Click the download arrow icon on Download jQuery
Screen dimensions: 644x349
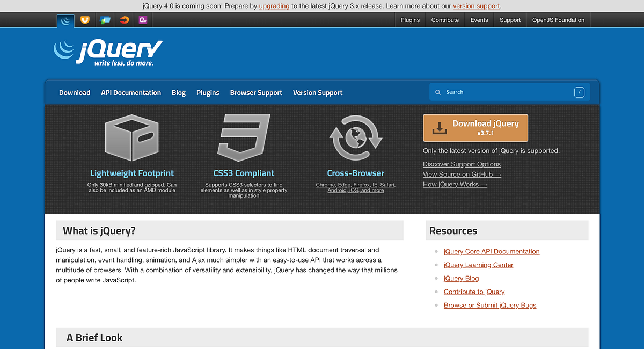coord(440,128)
